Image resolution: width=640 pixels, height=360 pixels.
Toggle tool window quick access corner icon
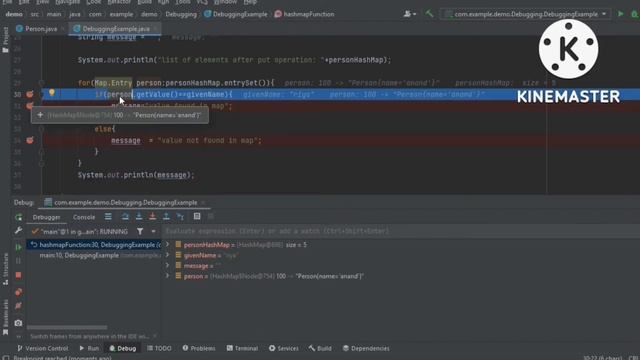pos(6,358)
